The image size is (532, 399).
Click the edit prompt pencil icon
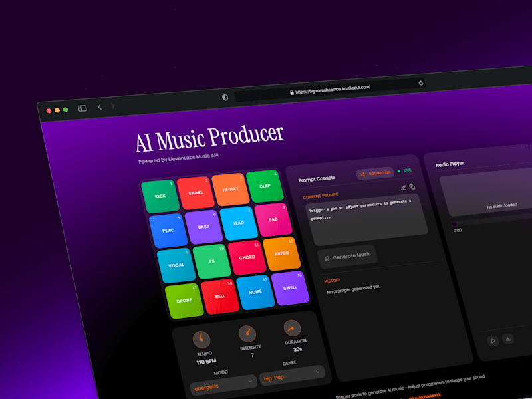(404, 188)
